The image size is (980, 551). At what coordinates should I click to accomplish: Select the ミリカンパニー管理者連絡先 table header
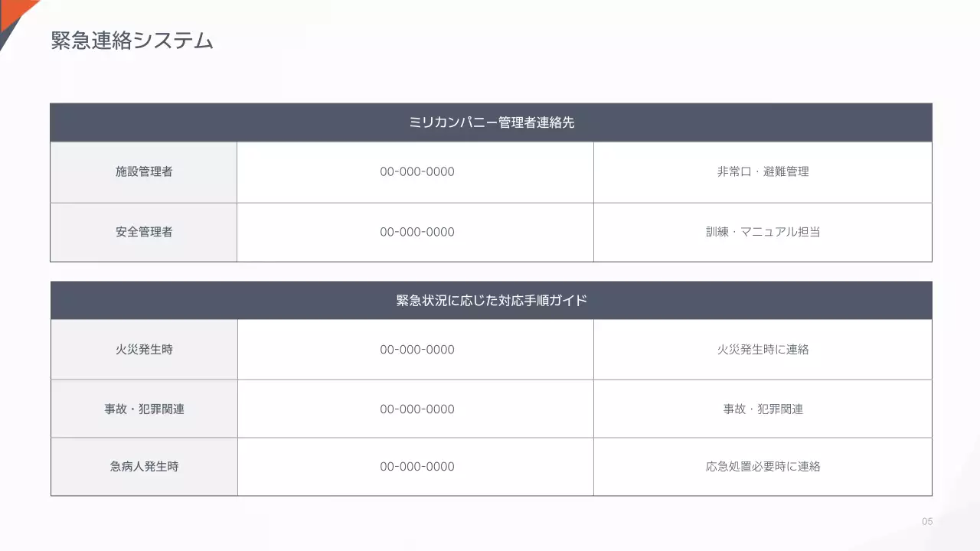coord(491,122)
